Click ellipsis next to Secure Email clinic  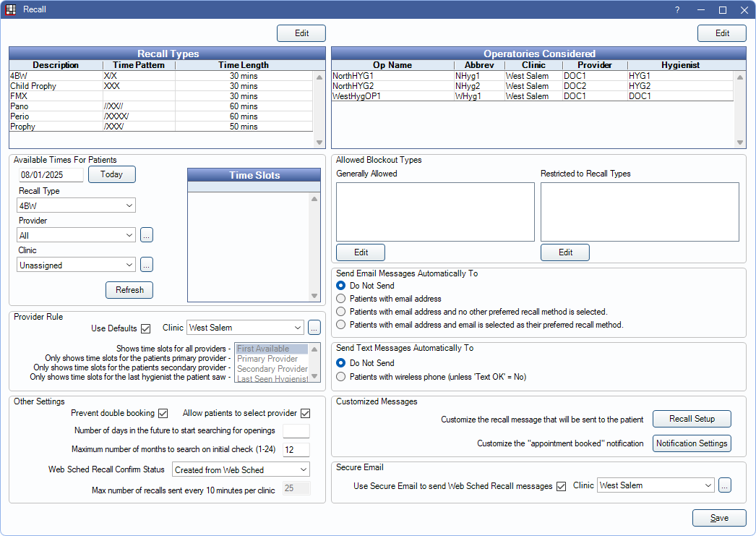[724, 486]
